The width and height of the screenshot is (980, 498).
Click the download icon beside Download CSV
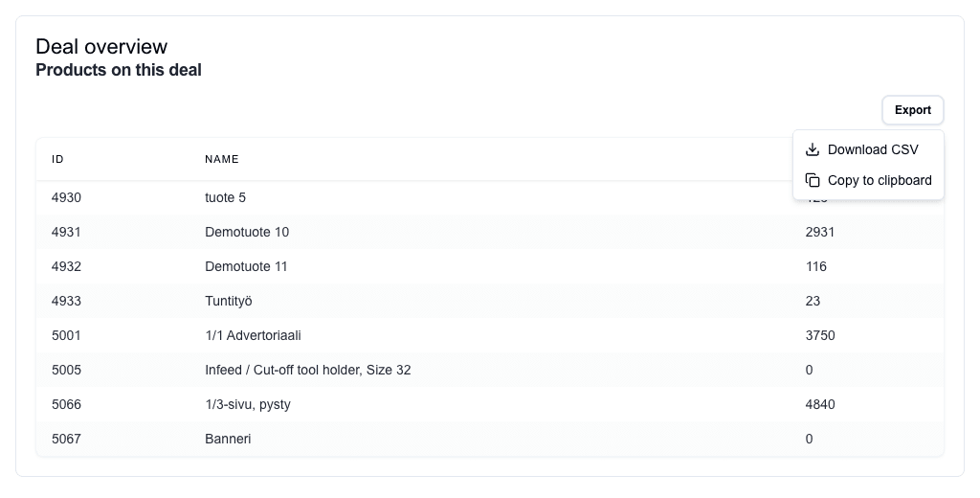click(812, 149)
